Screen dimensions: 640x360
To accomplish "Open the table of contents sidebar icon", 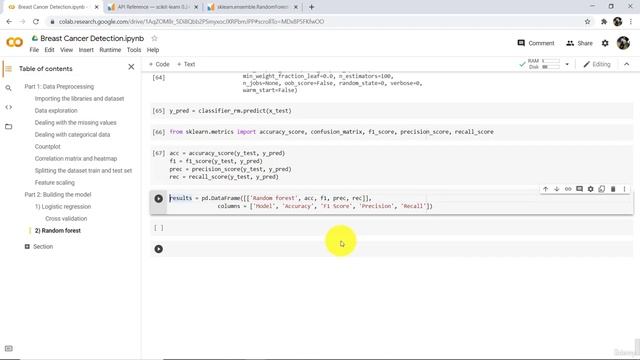I will pyautogui.click(x=8, y=69).
